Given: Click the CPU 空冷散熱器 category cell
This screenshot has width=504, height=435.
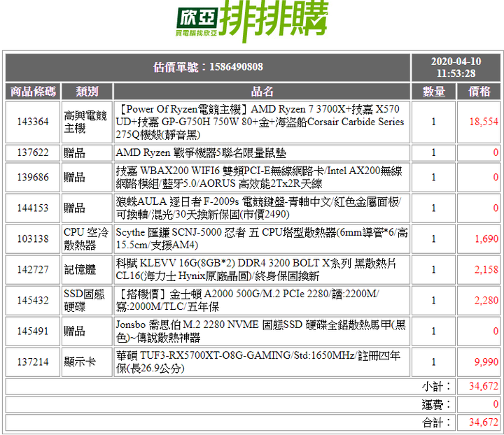Looking at the screenshot, I should point(87,239).
